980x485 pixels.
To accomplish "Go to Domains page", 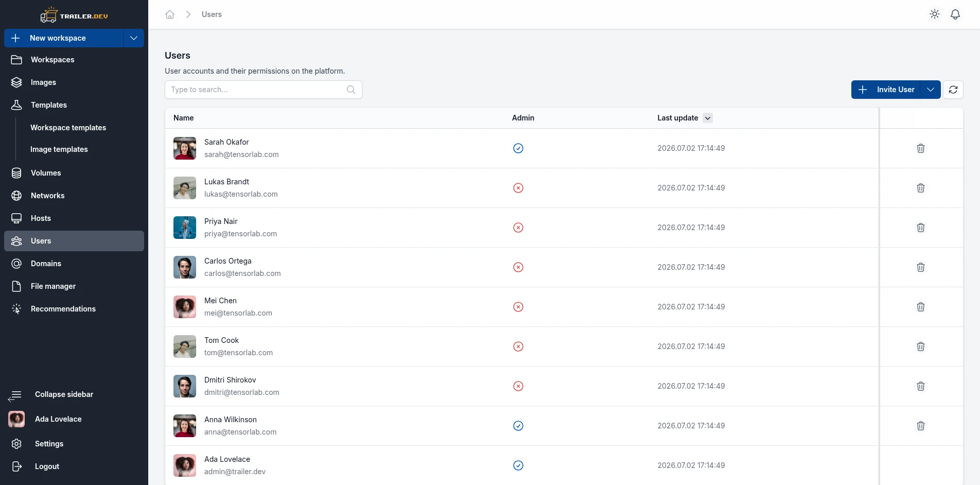I will [x=74, y=264].
